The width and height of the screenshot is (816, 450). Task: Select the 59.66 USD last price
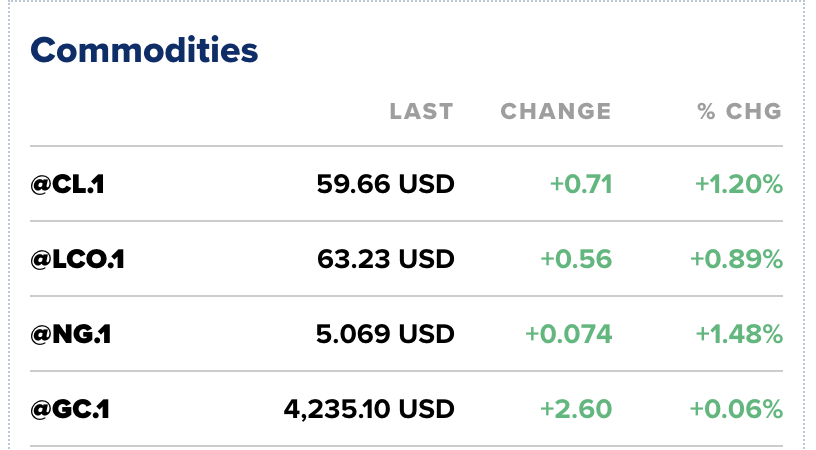[x=386, y=184]
